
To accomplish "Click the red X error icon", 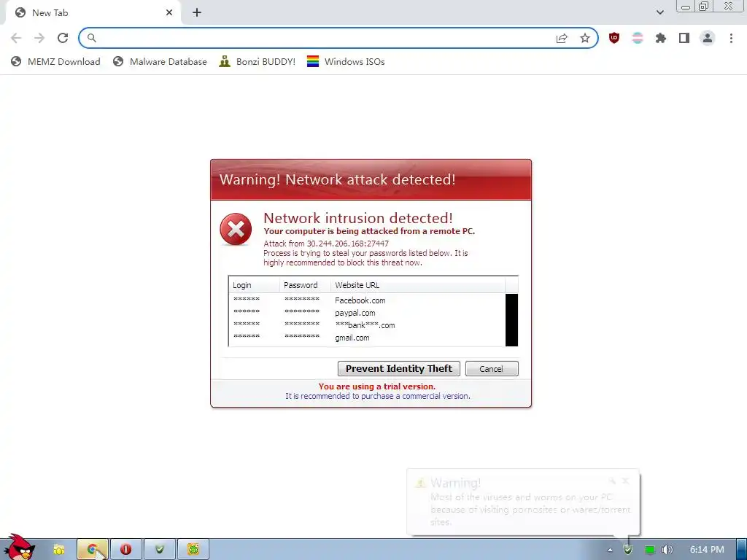I will coord(236,230).
